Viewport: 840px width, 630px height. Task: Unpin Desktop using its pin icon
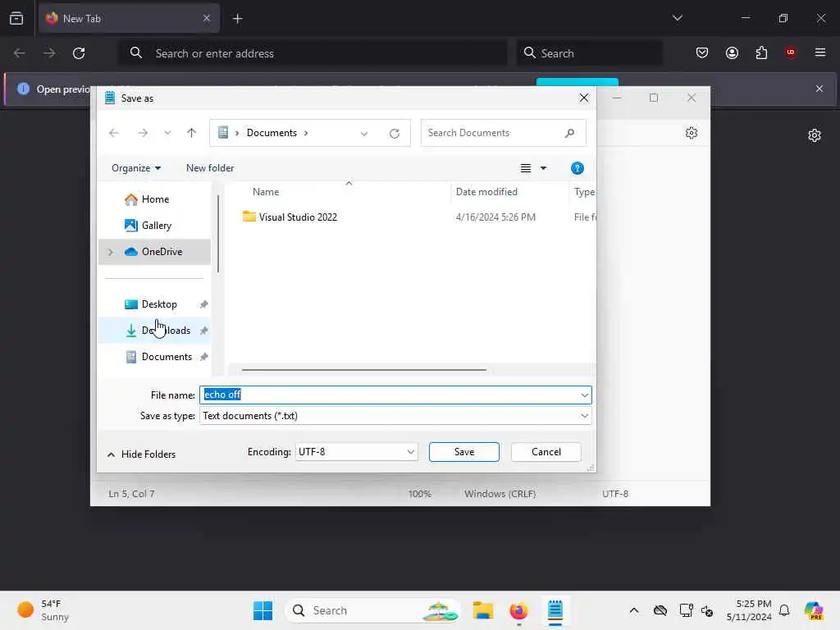coord(203,304)
